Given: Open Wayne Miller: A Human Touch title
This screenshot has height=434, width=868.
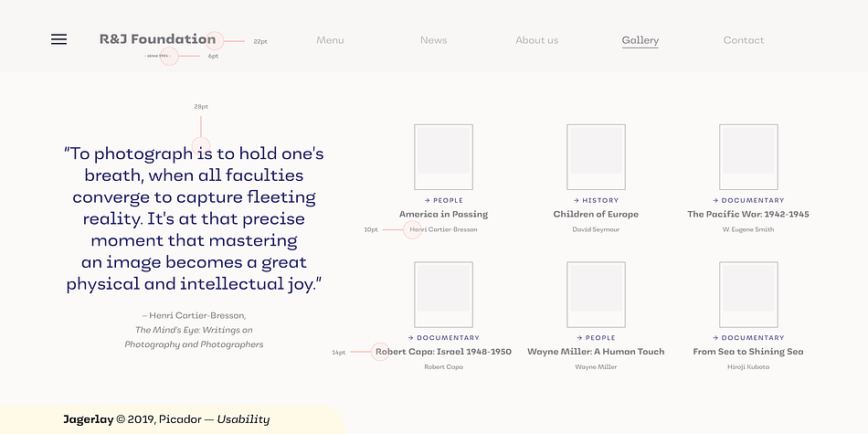Looking at the screenshot, I should click(596, 352).
